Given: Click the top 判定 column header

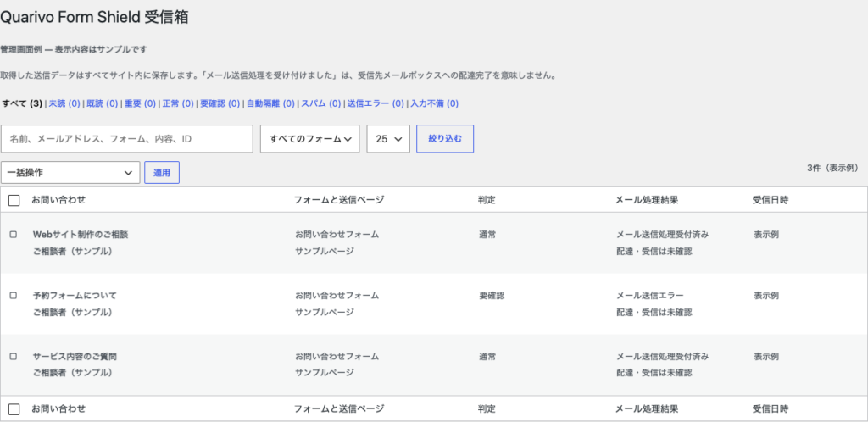Looking at the screenshot, I should [487, 200].
